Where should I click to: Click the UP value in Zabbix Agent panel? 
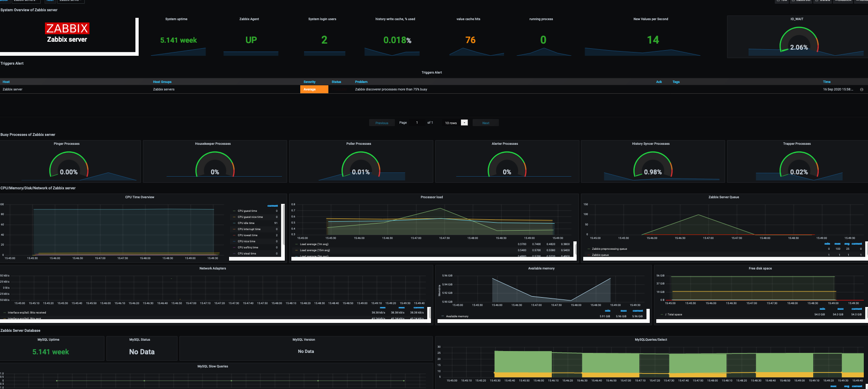coord(251,40)
